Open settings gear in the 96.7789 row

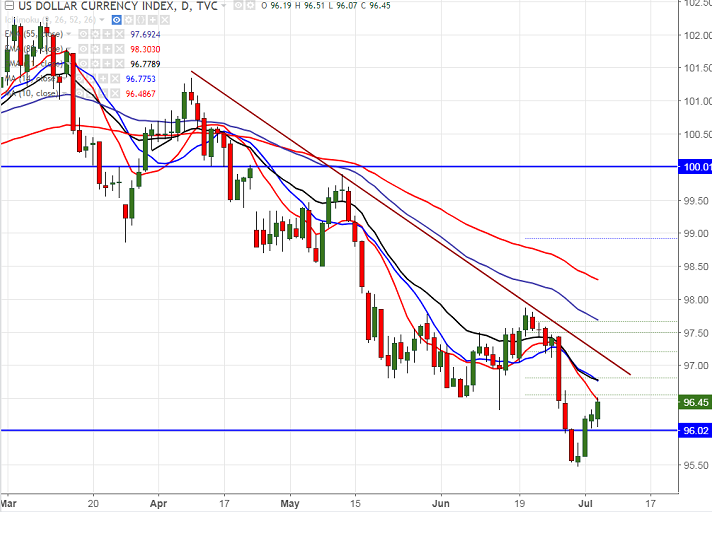click(x=95, y=64)
